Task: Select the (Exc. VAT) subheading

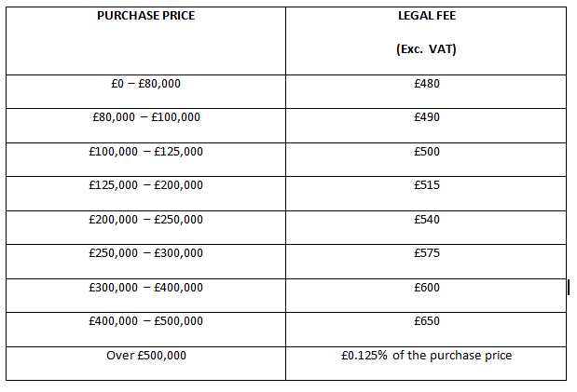Action: pyautogui.click(x=426, y=49)
